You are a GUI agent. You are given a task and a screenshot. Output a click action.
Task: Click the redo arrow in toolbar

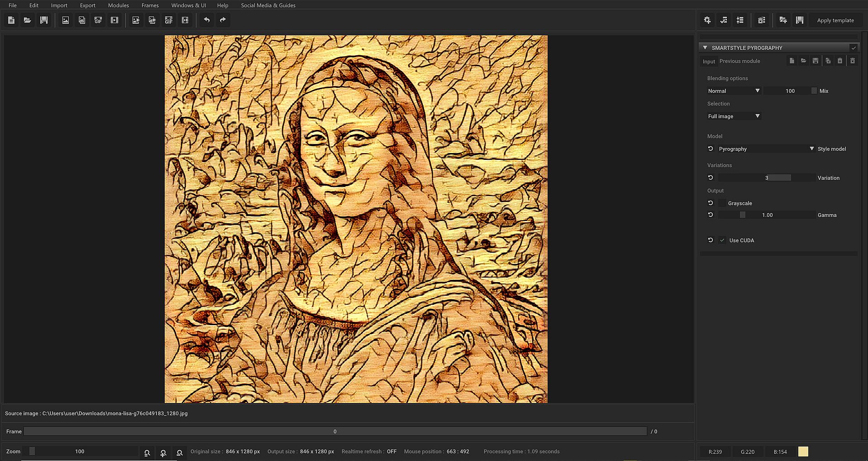[223, 20]
